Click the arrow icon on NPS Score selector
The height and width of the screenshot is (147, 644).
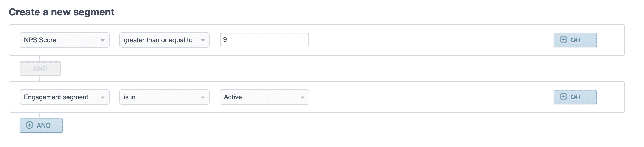[102, 40]
